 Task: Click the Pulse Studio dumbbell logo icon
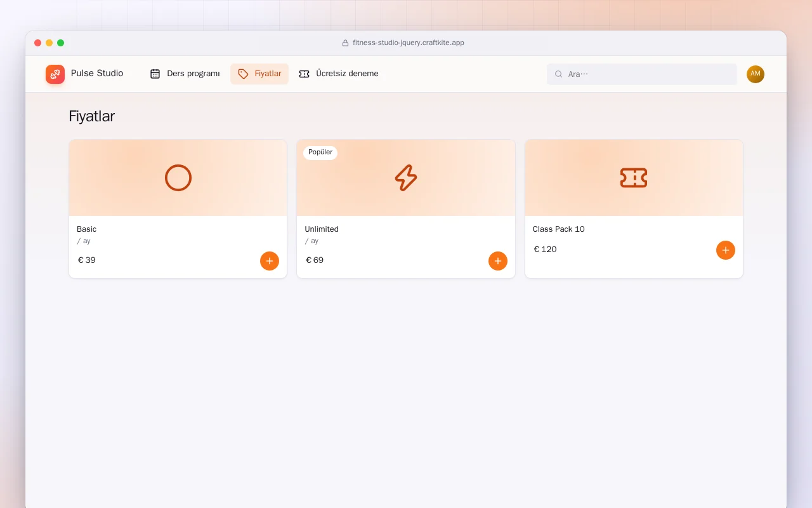tap(55, 74)
